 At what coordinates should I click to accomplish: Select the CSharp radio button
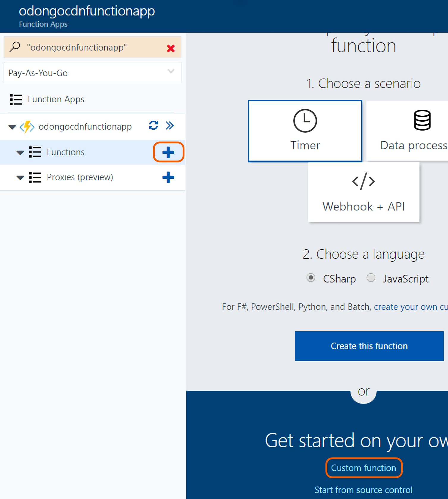tap(311, 278)
